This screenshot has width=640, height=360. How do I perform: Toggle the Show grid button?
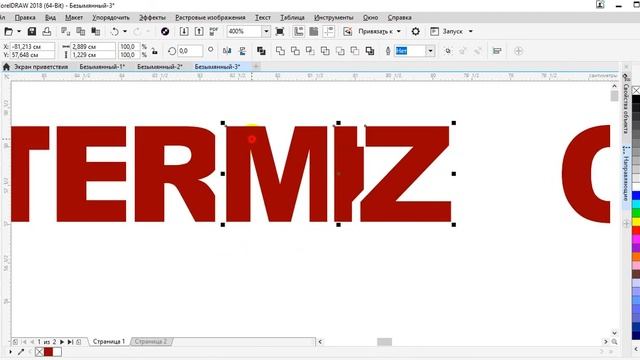pos(313,31)
